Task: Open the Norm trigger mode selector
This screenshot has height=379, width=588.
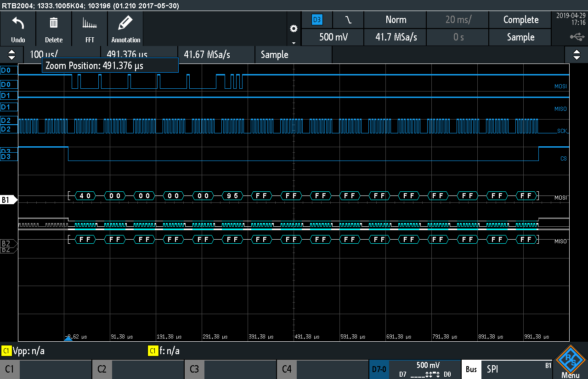Action: [396, 20]
